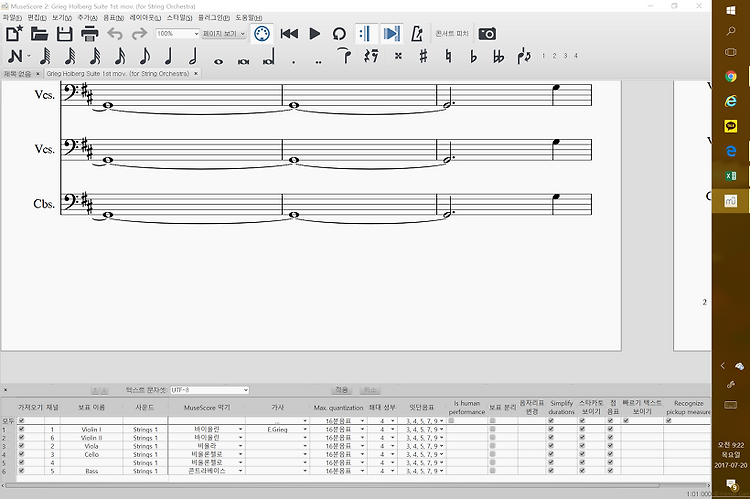
Task: Toggle loop playback
Action: 339,33
